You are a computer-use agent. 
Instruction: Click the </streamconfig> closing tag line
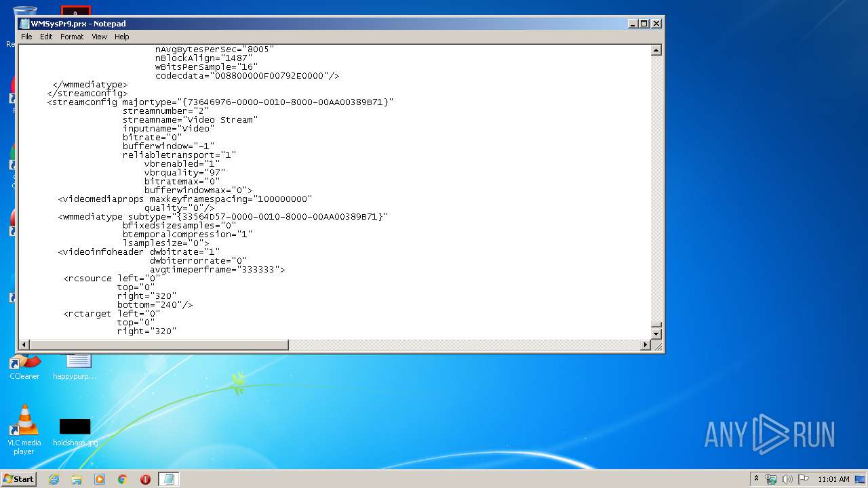[87, 94]
